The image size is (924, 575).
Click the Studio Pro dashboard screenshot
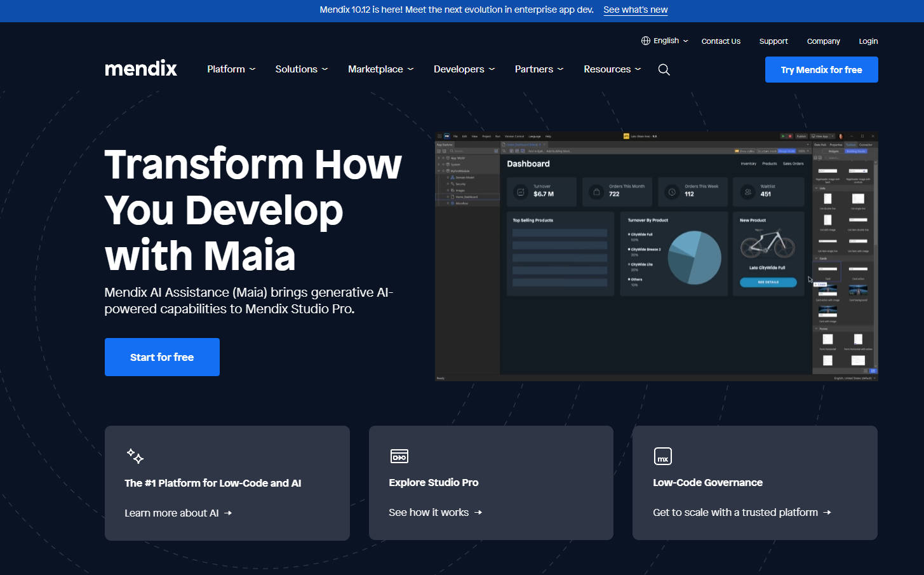(657, 257)
